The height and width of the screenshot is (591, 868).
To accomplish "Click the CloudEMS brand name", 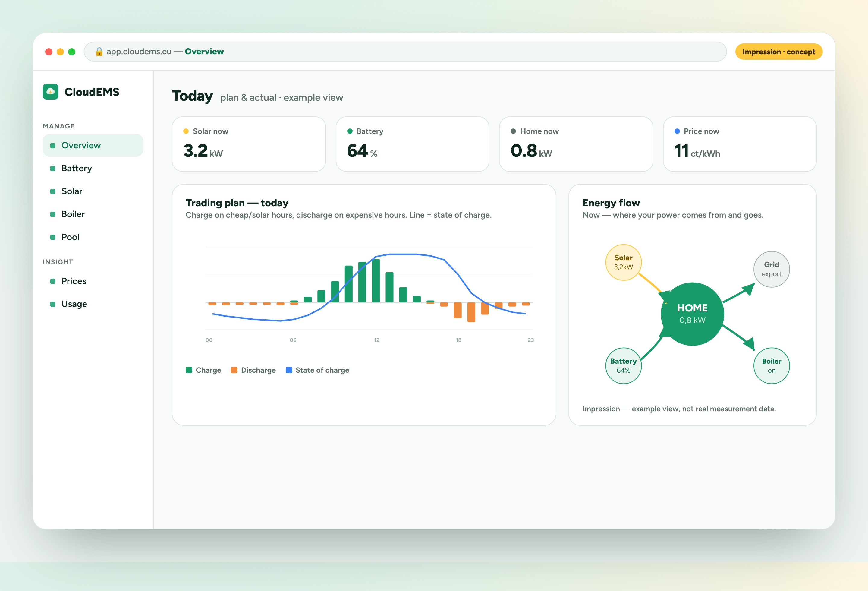I will (92, 92).
